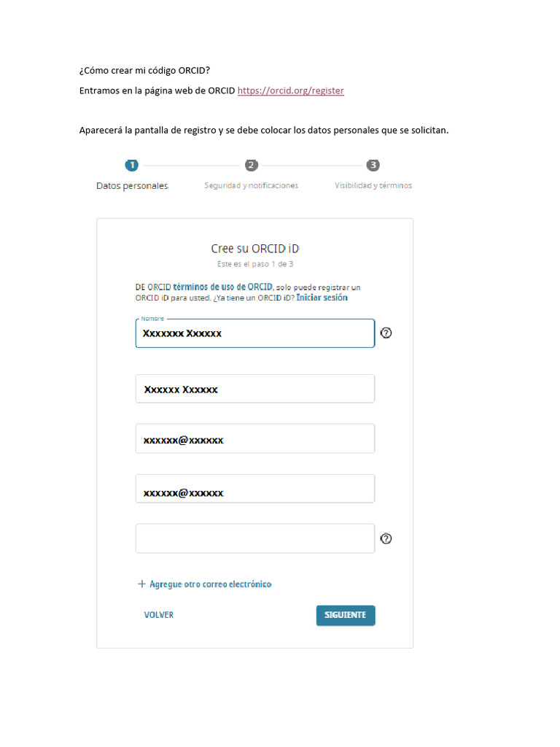Click the help icon beside the Nombre field
This screenshot has height=747, width=560.
(x=386, y=333)
